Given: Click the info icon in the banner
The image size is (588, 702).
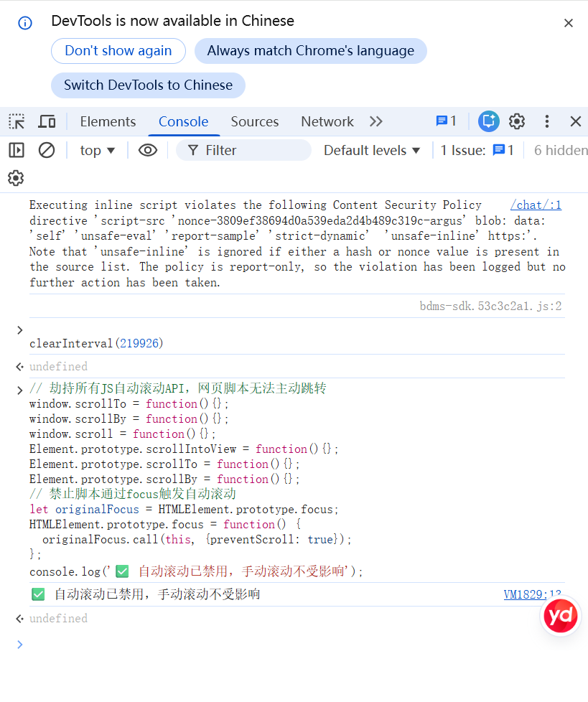Looking at the screenshot, I should point(25,23).
